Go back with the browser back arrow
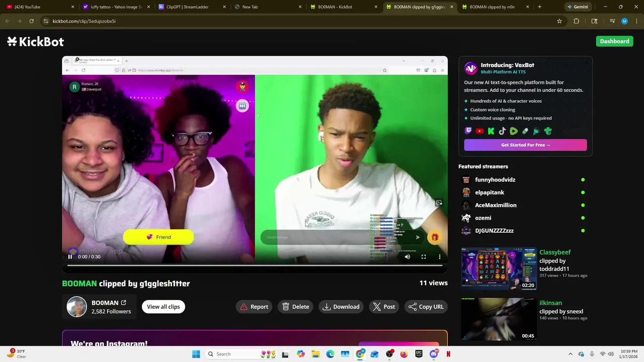The image size is (644, 362). pyautogui.click(x=7, y=21)
